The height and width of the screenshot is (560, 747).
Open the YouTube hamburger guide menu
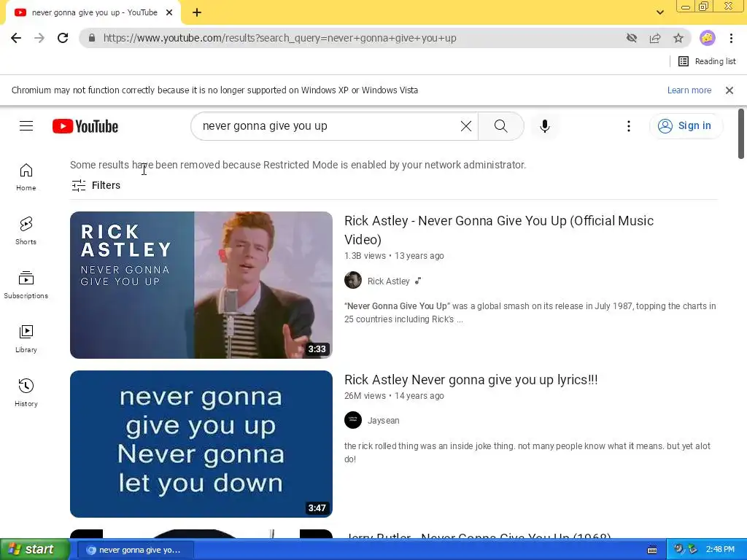(26, 125)
